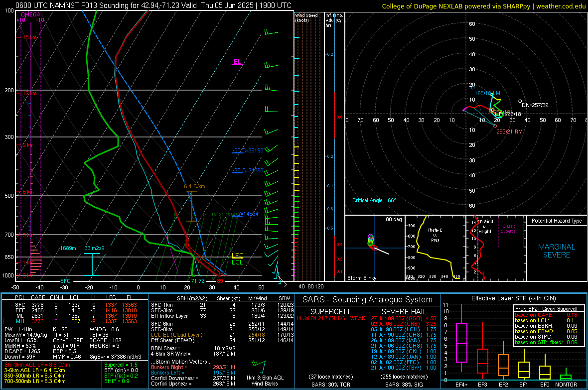The height and width of the screenshot is (390, 588).
Task: Click the Classic Supercell label
Action: pyautogui.click(x=509, y=229)
